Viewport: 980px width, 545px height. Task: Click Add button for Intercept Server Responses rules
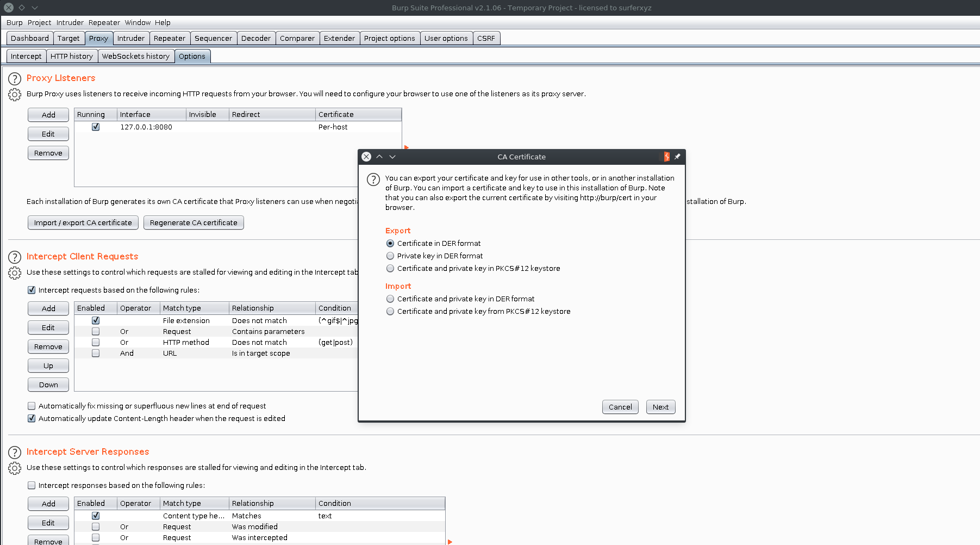click(48, 504)
